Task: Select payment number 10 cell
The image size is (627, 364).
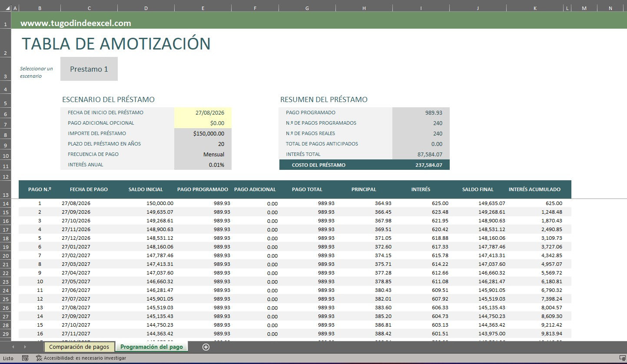Action: point(40,281)
